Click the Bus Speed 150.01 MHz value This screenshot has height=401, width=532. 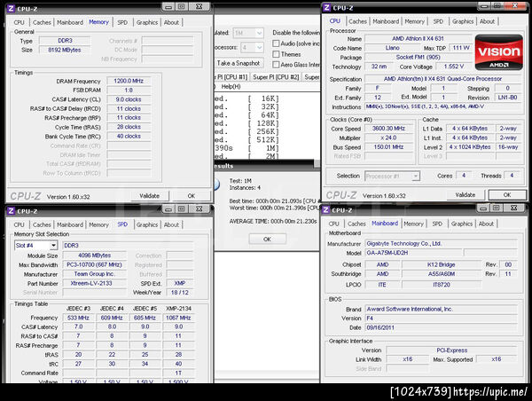coord(389,147)
